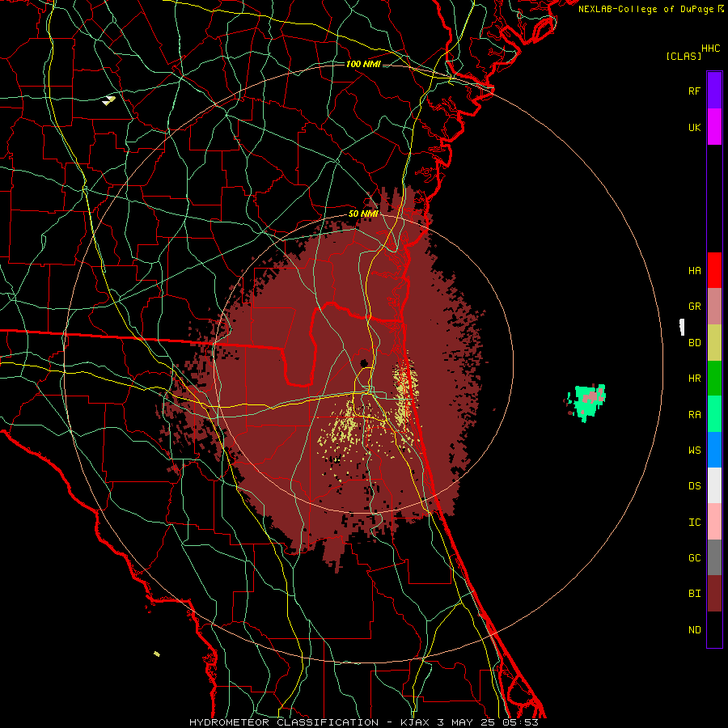
Task: Click the GR legend label
Action: [x=694, y=307]
